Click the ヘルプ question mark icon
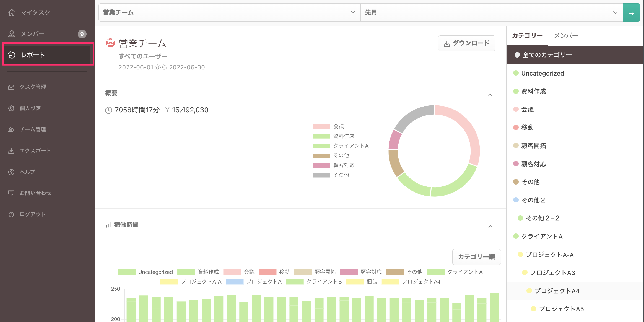The width and height of the screenshot is (644, 322). pos(11,172)
